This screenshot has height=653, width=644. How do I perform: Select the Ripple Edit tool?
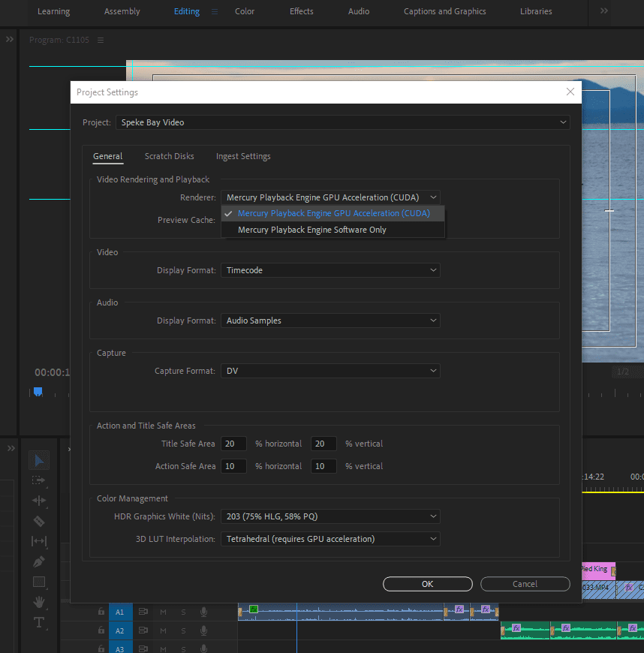(x=39, y=501)
